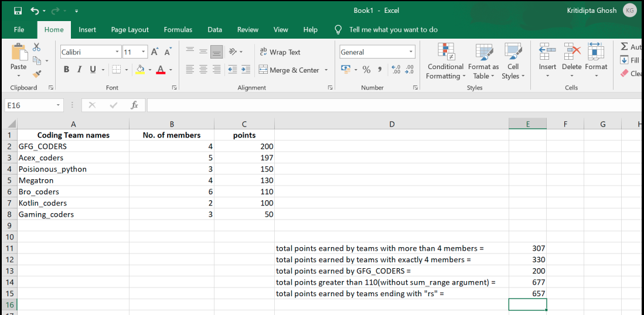Viewport: 644px width, 315px height.
Task: Click Center horizontal alignment icon
Action: click(x=203, y=70)
